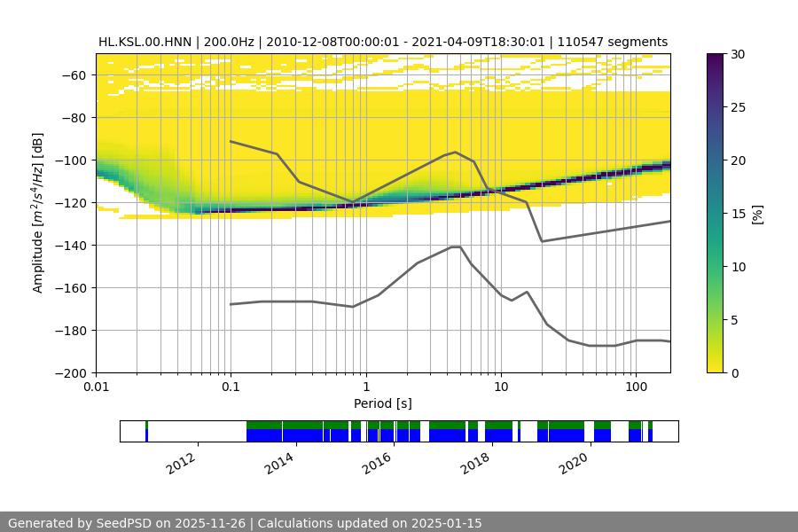Click the plot title starting with HL.KSL.00.HNN
The width and height of the screenshot is (798, 532).
pos(382,42)
